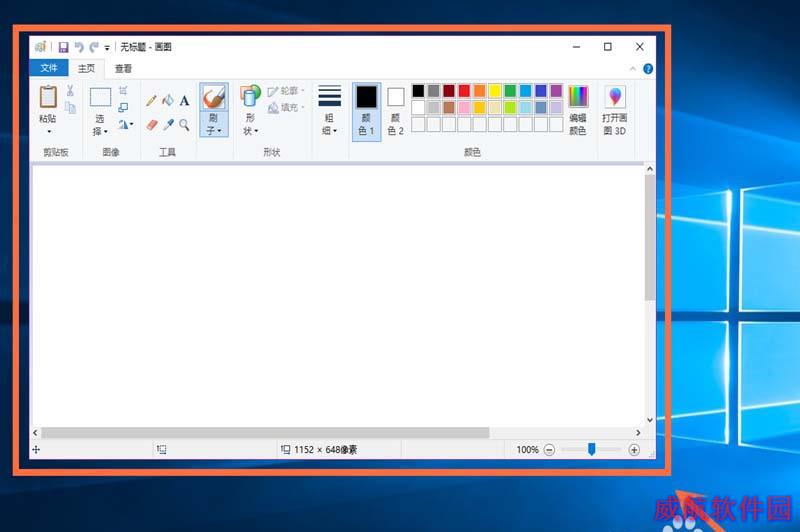Pick the pink color swatch

pyautogui.click(x=464, y=107)
